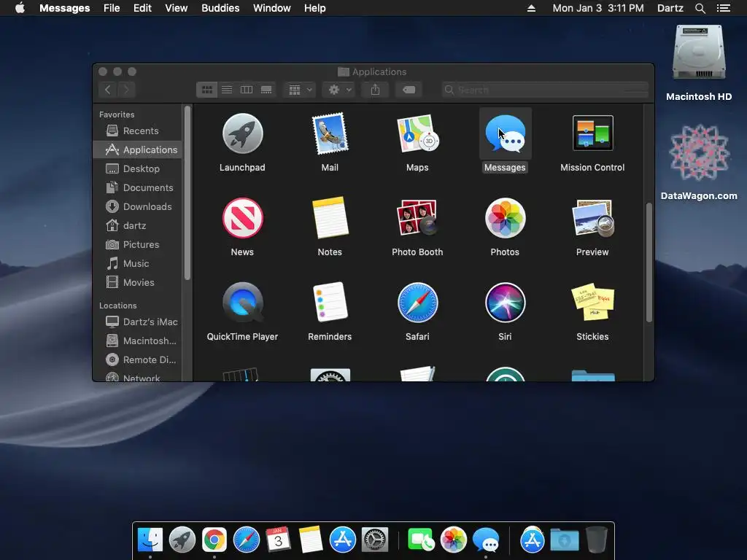Open Notification Center in the menu bar
747x560 pixels.
pyautogui.click(x=724, y=8)
